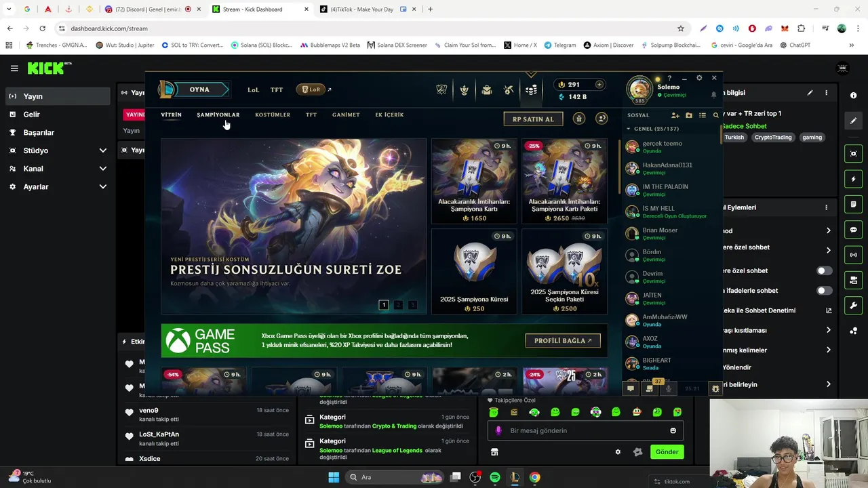
Task: Open Windows Start button in taskbar
Action: click(x=334, y=477)
